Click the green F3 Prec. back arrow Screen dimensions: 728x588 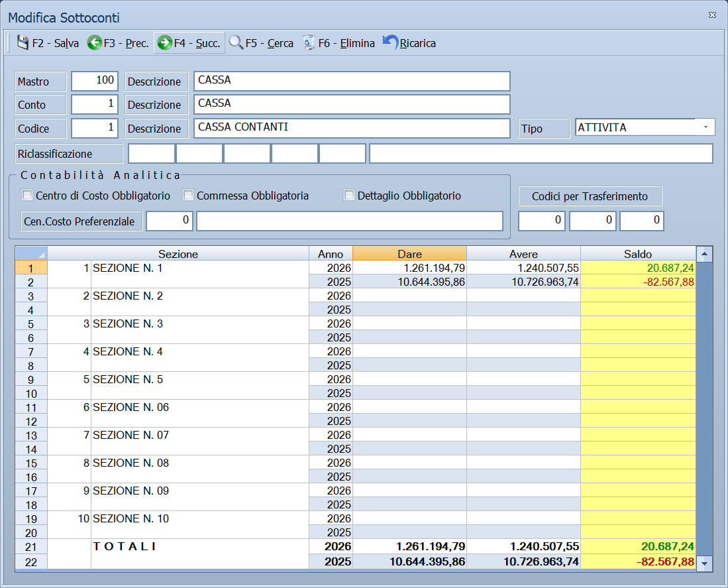click(x=95, y=42)
